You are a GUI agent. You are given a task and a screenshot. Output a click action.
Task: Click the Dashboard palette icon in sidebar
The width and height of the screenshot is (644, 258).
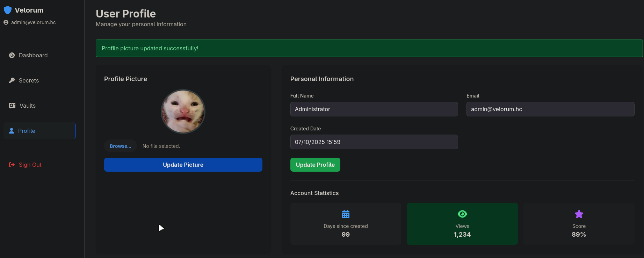point(12,55)
